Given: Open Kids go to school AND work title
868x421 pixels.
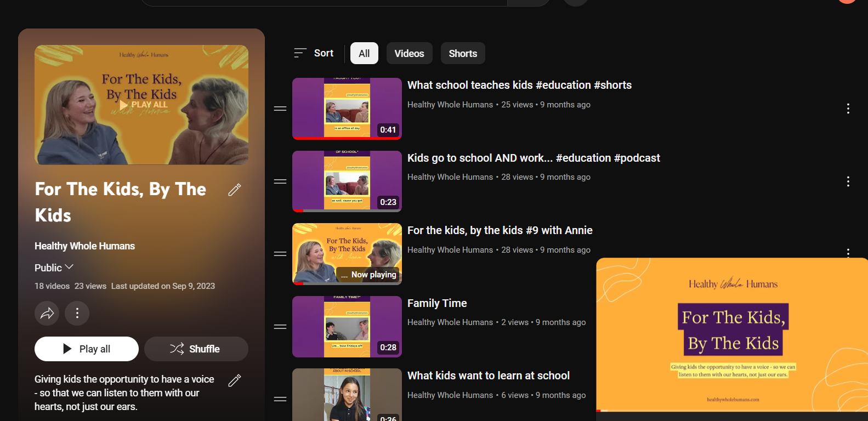Looking at the screenshot, I should (x=534, y=158).
